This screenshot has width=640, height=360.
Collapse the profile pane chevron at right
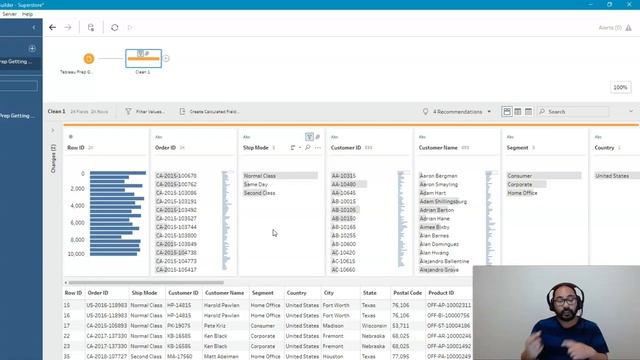[x=631, y=111]
